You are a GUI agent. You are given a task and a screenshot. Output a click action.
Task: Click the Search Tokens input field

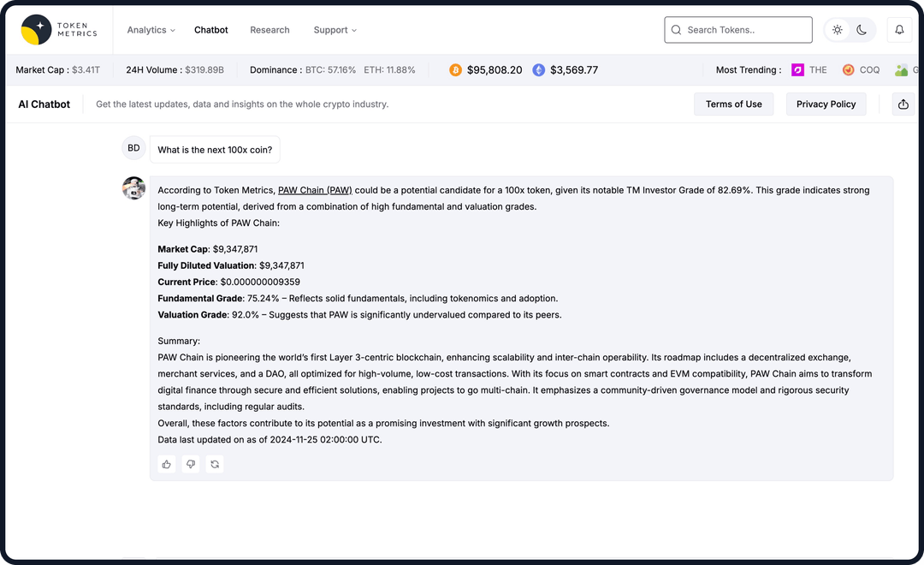737,29
